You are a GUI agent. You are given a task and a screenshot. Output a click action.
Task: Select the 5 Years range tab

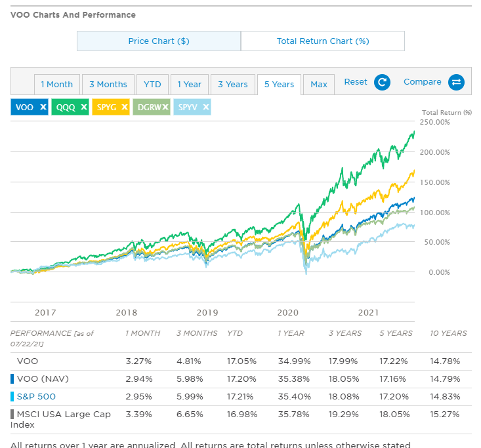click(x=279, y=85)
